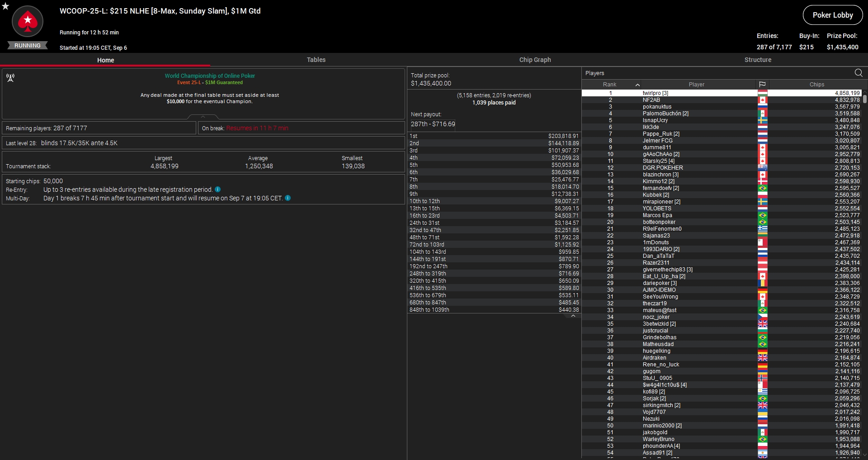Select player IsnapUcry

click(x=722, y=120)
